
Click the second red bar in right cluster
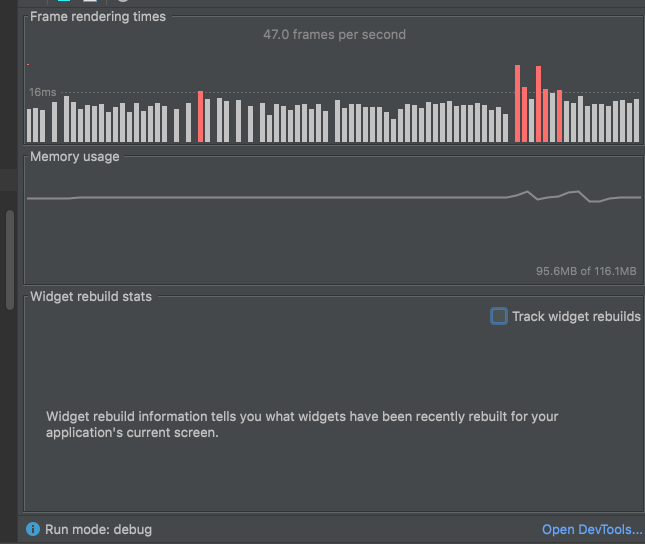click(x=524, y=114)
